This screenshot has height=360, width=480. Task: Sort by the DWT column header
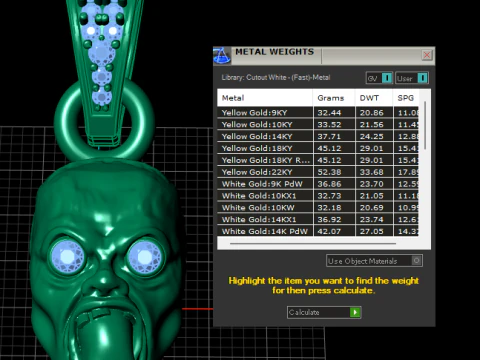point(374,98)
